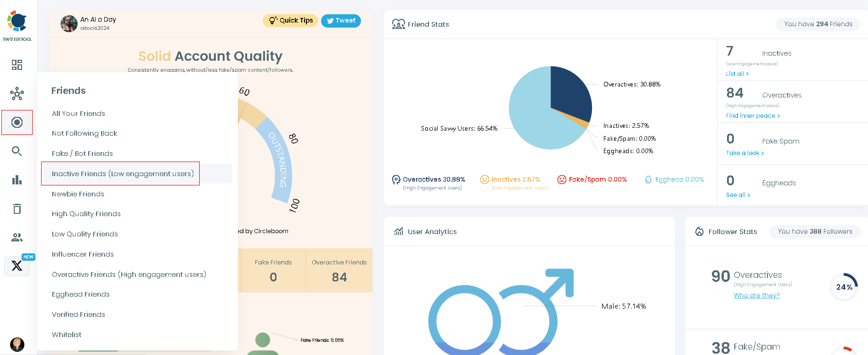Select the circle target icon in sidebar
This screenshot has height=355, width=868.
tap(17, 122)
